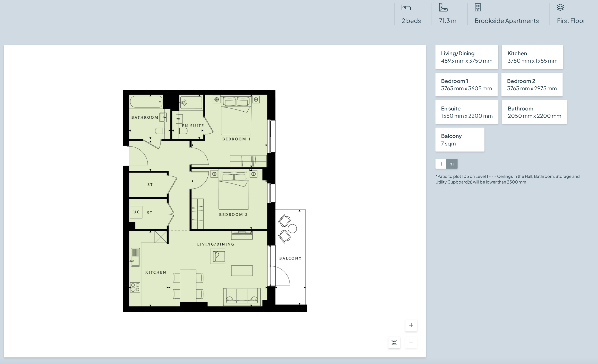Click the Bedroom 1 dimensions card
Viewport: 598px width, 364px height.
466,85
